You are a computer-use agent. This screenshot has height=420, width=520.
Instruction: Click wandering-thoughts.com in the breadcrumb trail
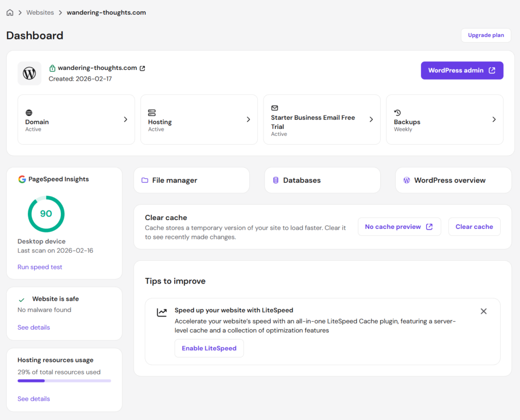[x=106, y=13]
